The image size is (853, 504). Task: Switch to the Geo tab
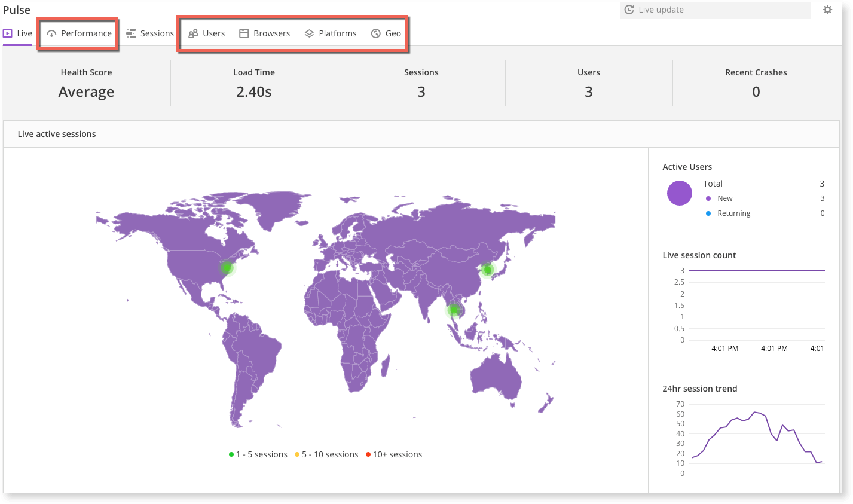click(x=386, y=33)
